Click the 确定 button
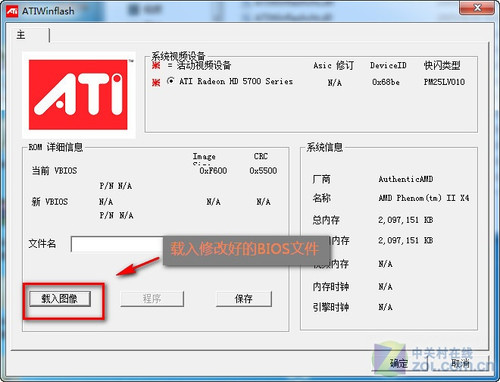The width and height of the screenshot is (500, 382). click(399, 363)
